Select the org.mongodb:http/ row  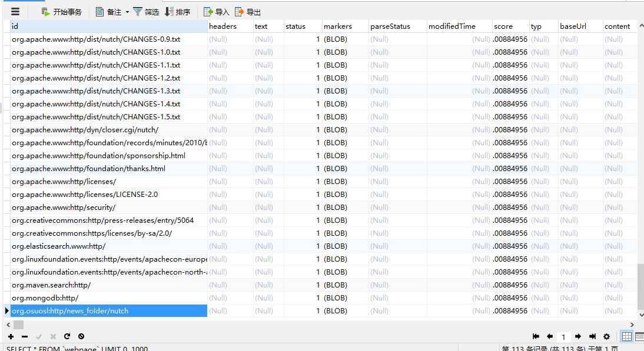[x=109, y=297]
